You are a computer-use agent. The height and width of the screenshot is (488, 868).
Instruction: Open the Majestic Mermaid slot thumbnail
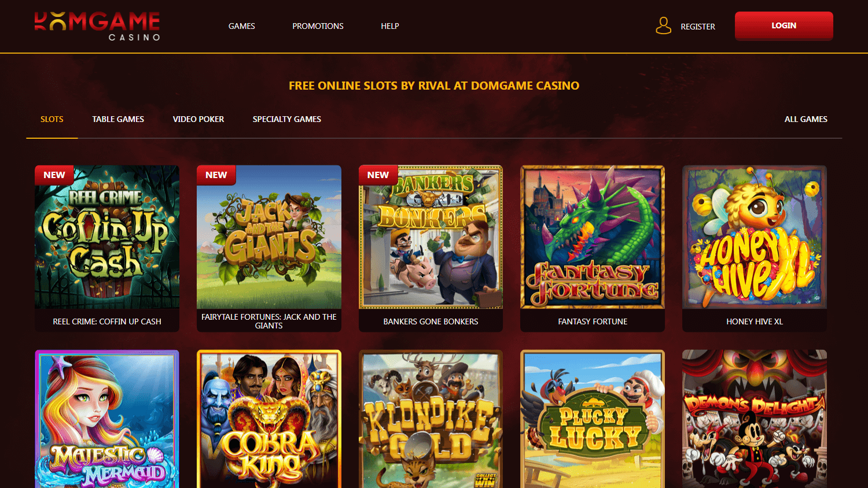(107, 419)
